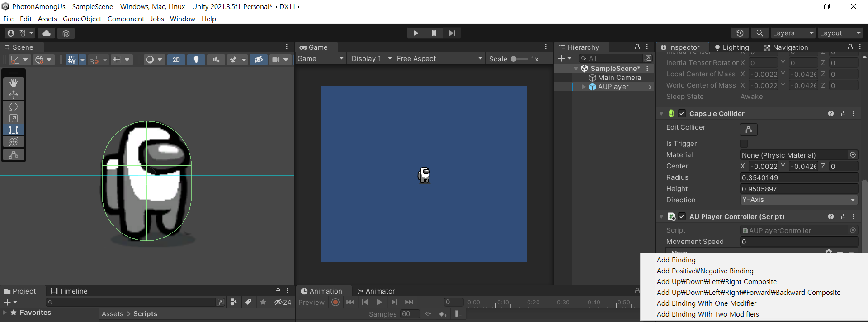This screenshot has height=322, width=868.
Task: Select Main Camera in Hierarchy
Action: pyautogui.click(x=619, y=78)
